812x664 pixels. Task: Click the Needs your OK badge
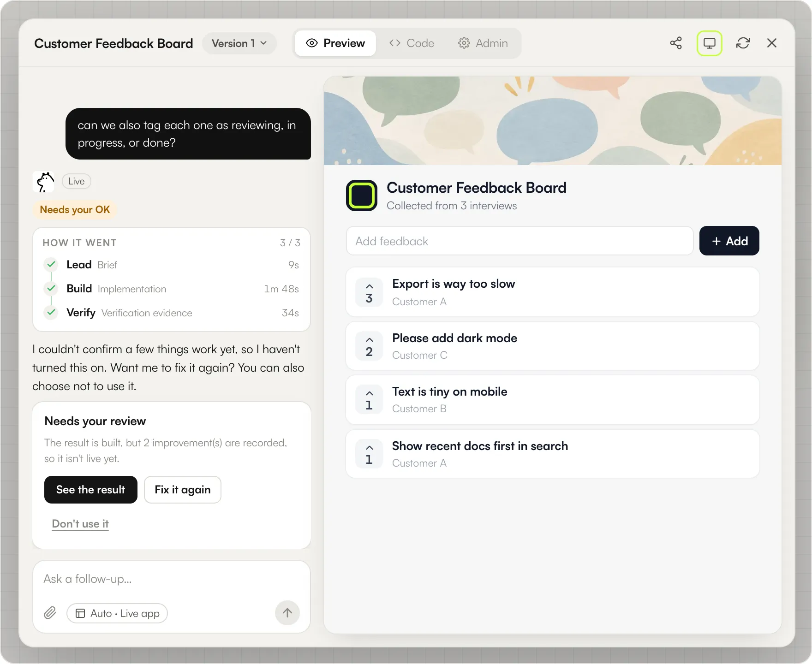75,210
